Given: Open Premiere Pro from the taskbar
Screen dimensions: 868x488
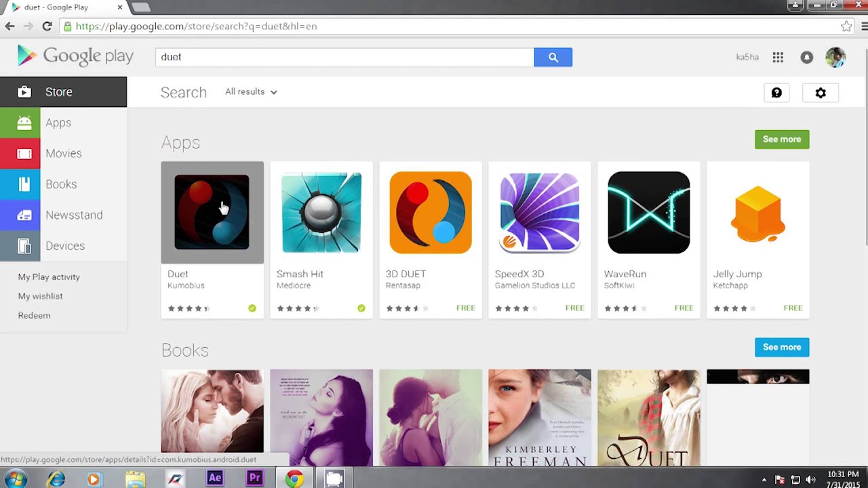Looking at the screenshot, I should (254, 478).
